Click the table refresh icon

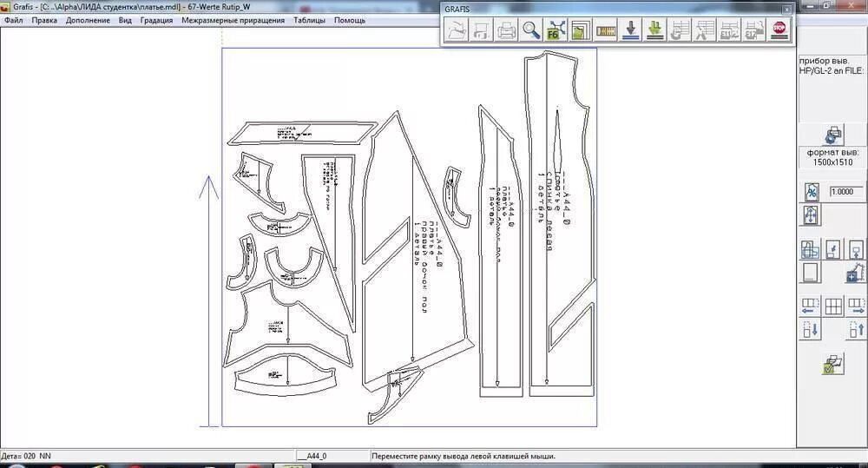pyautogui.click(x=680, y=30)
